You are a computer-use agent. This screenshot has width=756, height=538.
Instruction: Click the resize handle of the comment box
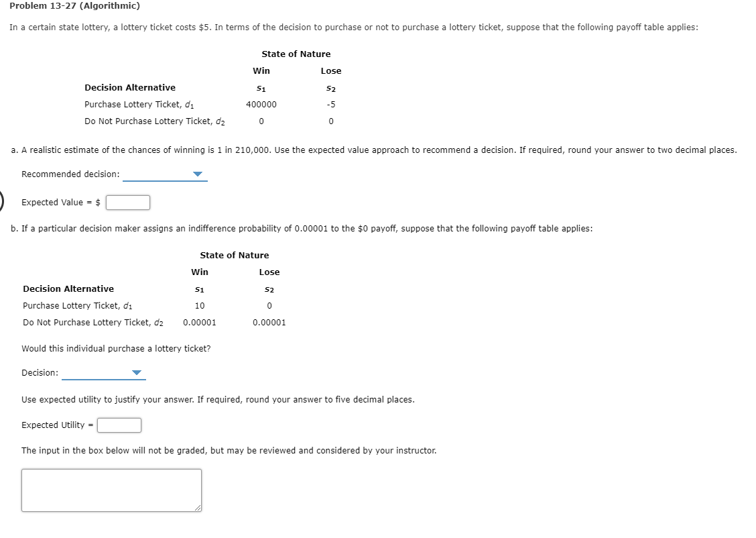[198, 508]
